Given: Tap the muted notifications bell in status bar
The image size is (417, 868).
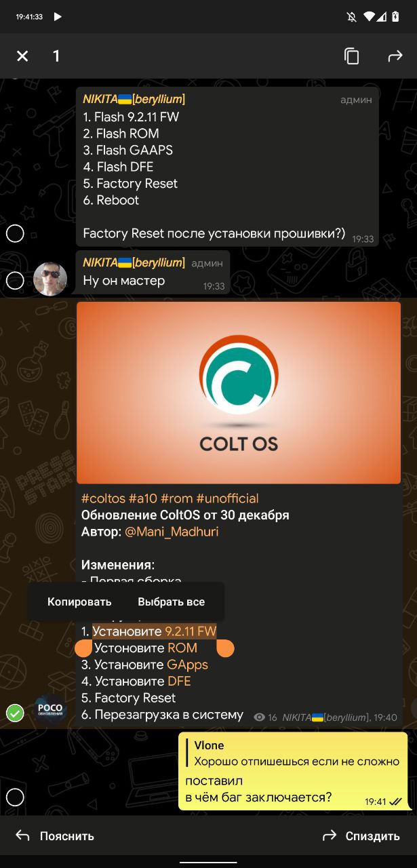Looking at the screenshot, I should 352,17.
